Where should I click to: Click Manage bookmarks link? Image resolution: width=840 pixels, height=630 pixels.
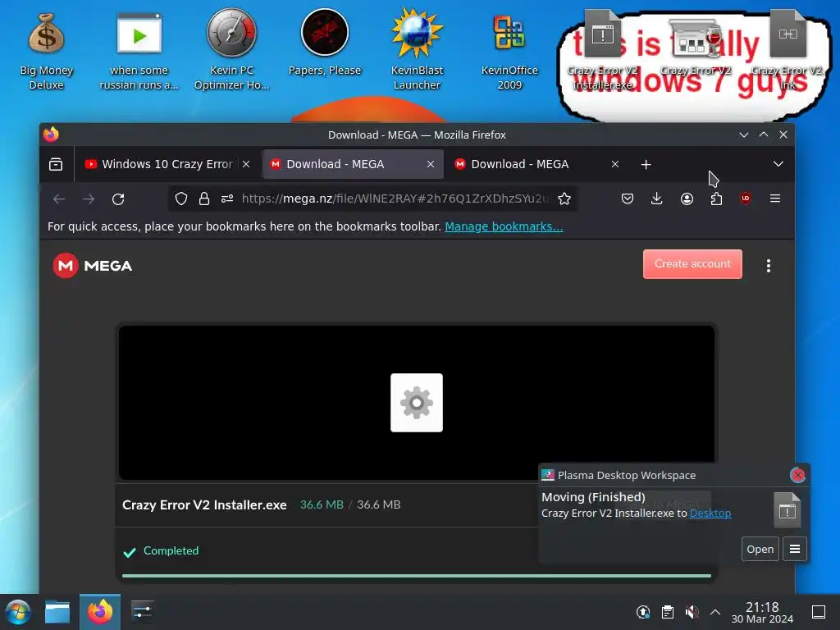pos(504,226)
